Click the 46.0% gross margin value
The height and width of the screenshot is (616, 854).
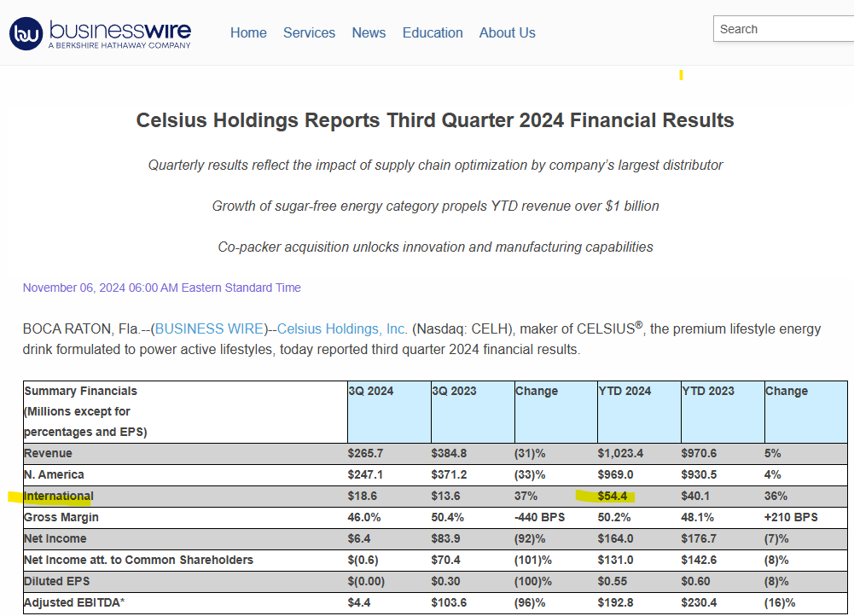pos(363,517)
